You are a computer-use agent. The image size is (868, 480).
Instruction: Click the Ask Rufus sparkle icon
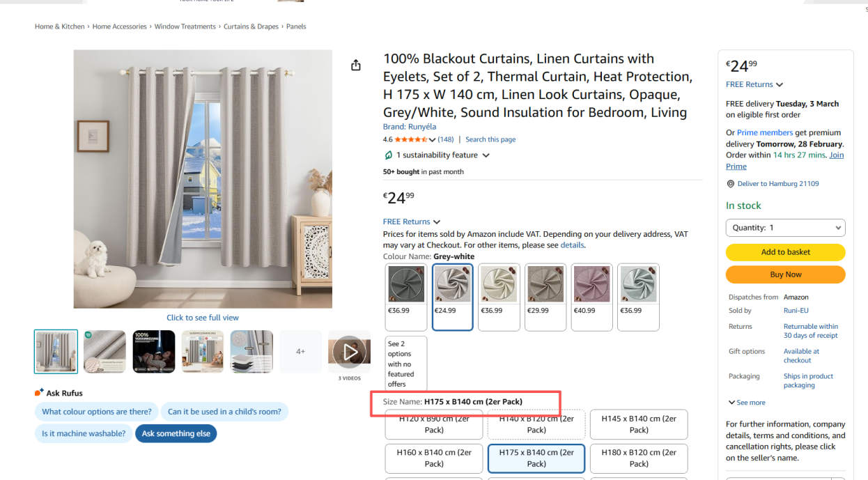[x=39, y=393]
